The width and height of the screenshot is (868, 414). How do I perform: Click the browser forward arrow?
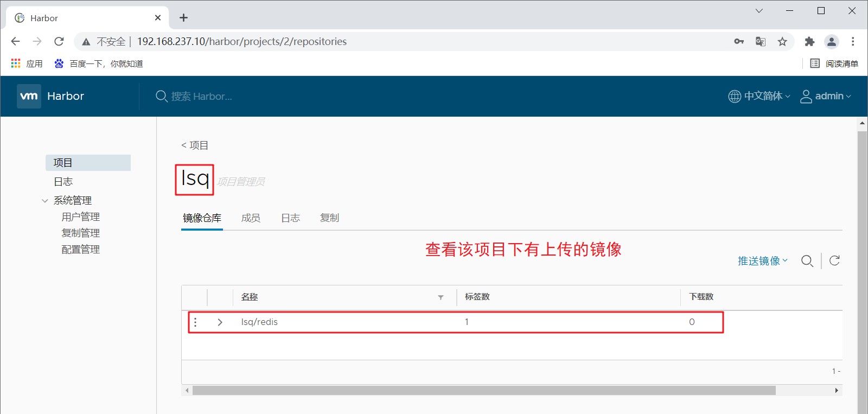(x=37, y=41)
